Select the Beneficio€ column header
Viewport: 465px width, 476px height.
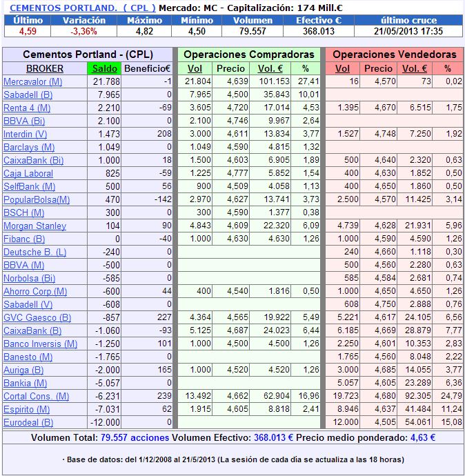147,68
